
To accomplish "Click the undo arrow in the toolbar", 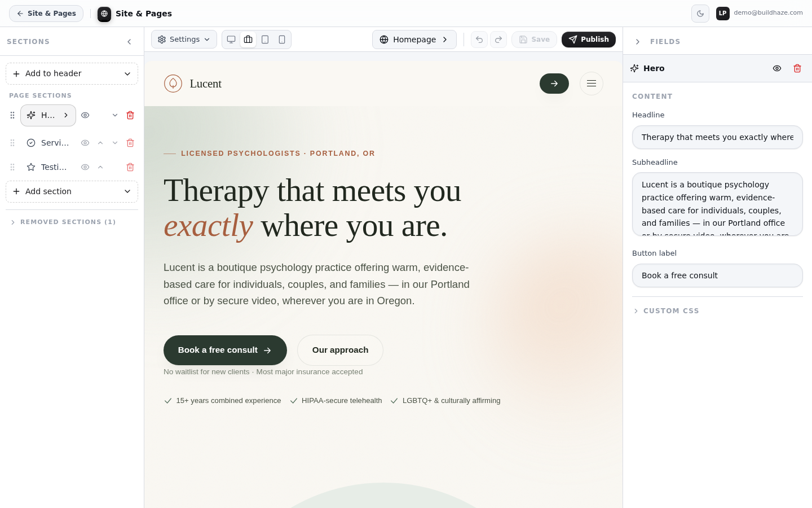I will coord(479,40).
